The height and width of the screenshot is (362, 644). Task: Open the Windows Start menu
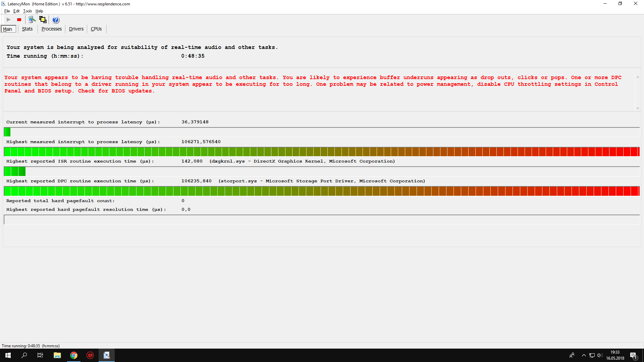pos(8,355)
